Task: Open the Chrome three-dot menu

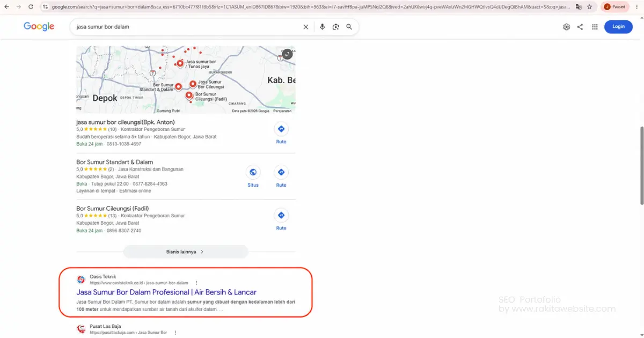Action: tap(637, 6)
